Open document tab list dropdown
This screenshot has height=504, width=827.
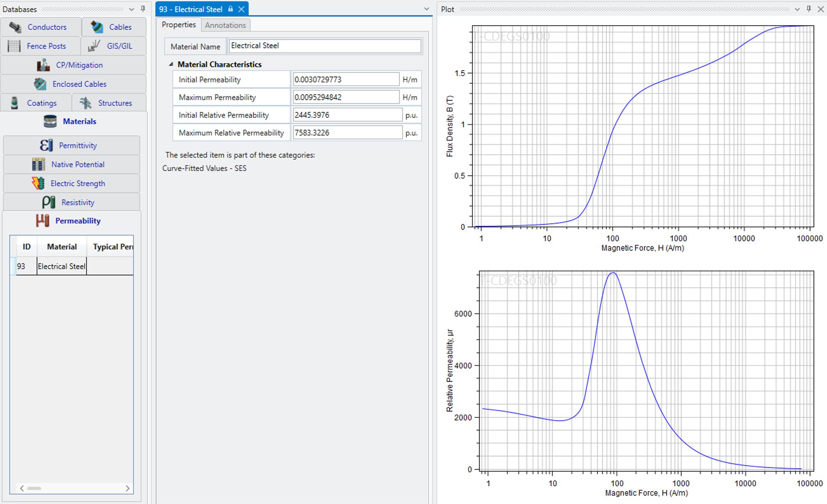coord(427,9)
